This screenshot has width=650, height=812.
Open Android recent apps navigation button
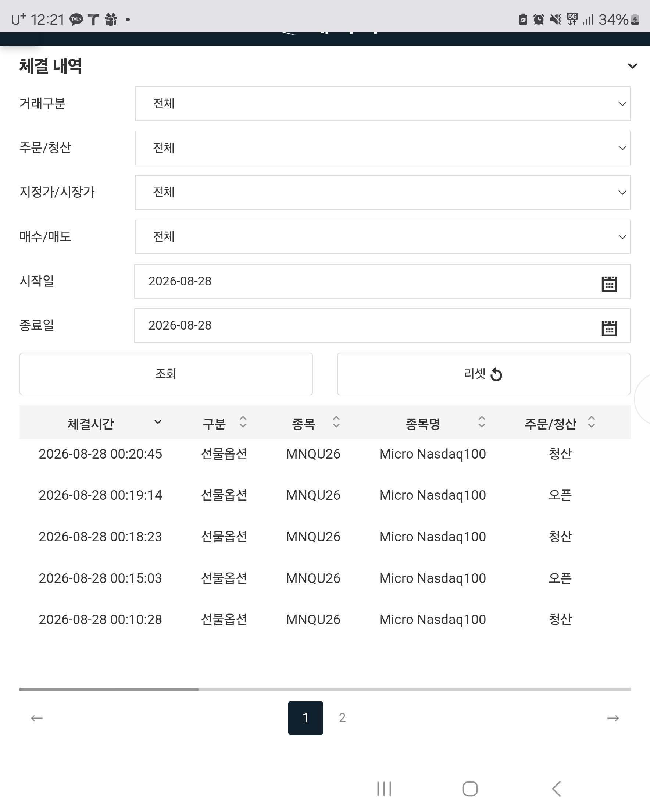tap(384, 789)
